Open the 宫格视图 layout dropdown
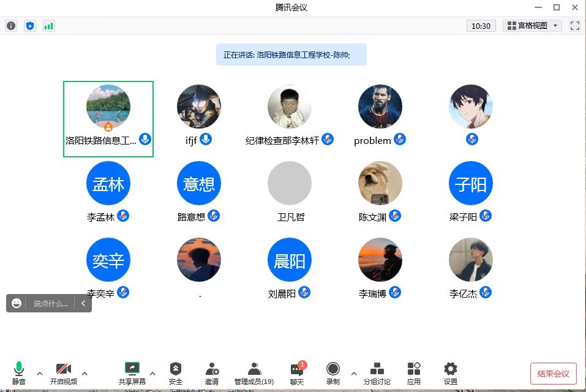The image size is (586, 392). pyautogui.click(x=532, y=26)
